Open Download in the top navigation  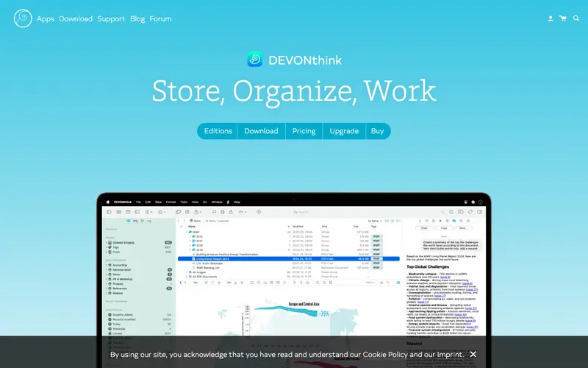[76, 19]
